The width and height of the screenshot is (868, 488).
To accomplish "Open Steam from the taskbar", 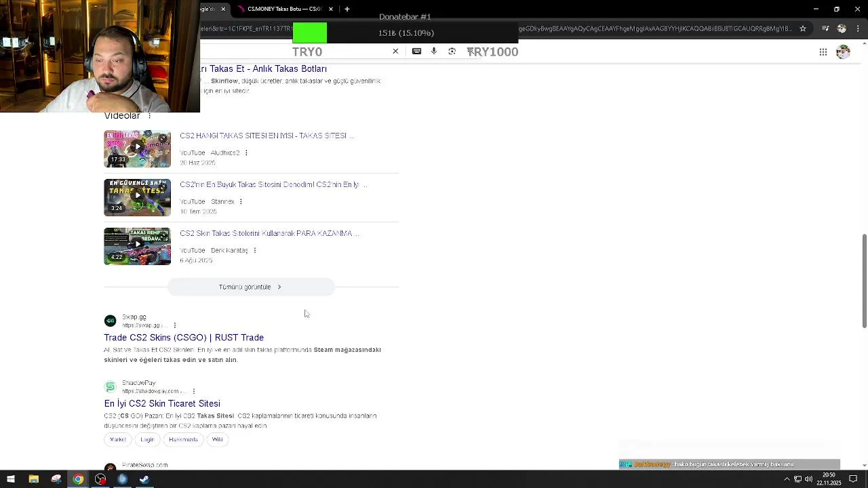I will (144, 479).
